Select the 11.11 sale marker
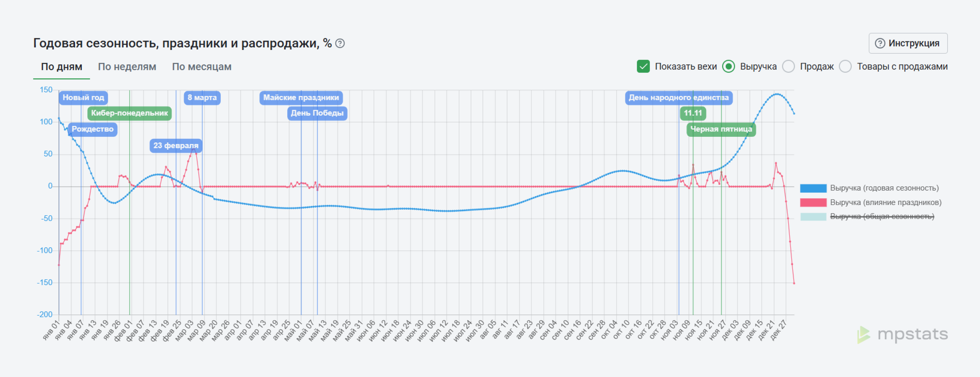The height and width of the screenshot is (377, 980). [693, 113]
